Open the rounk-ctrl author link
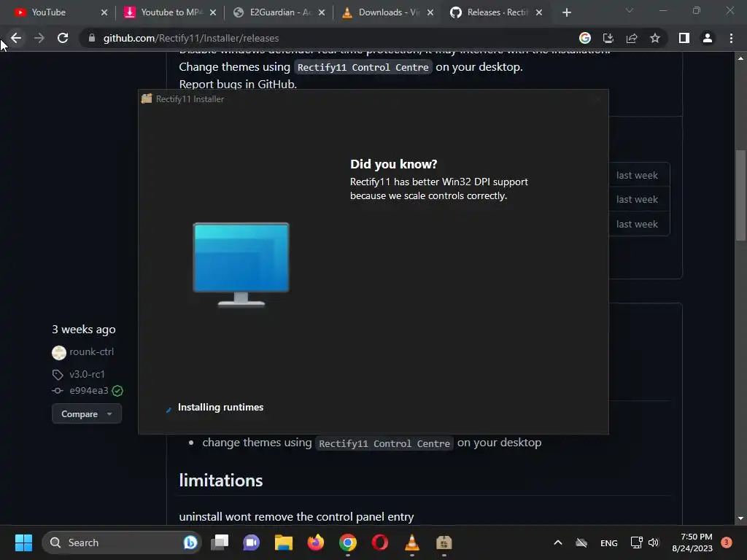 91,352
